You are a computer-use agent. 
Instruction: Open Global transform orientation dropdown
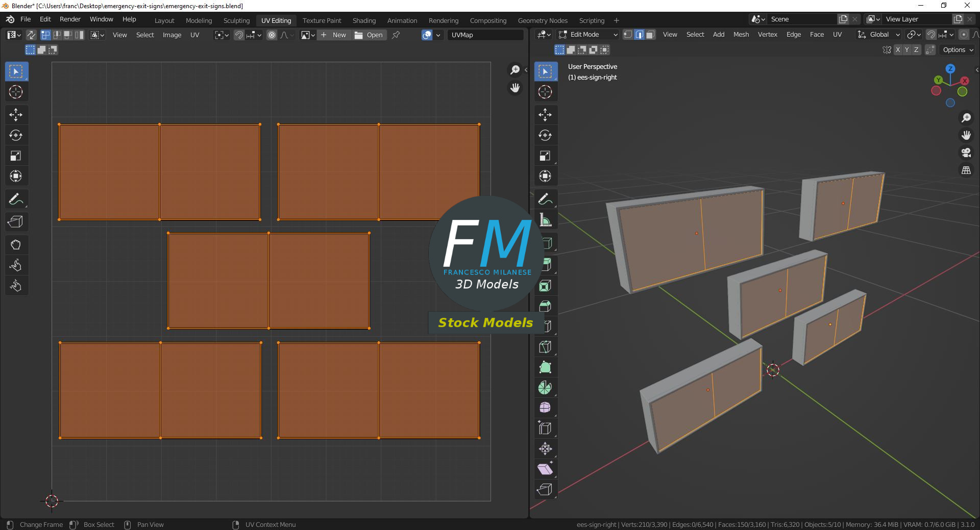click(878, 35)
